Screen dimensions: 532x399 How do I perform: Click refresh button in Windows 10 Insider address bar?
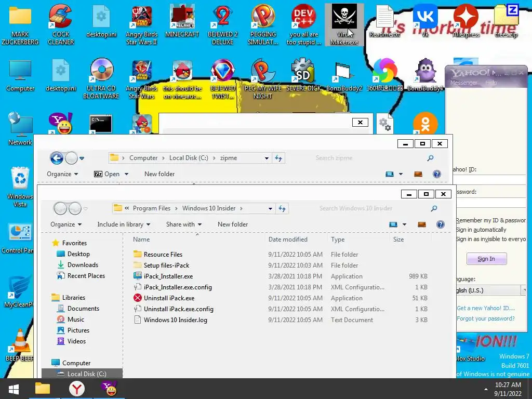(x=282, y=208)
